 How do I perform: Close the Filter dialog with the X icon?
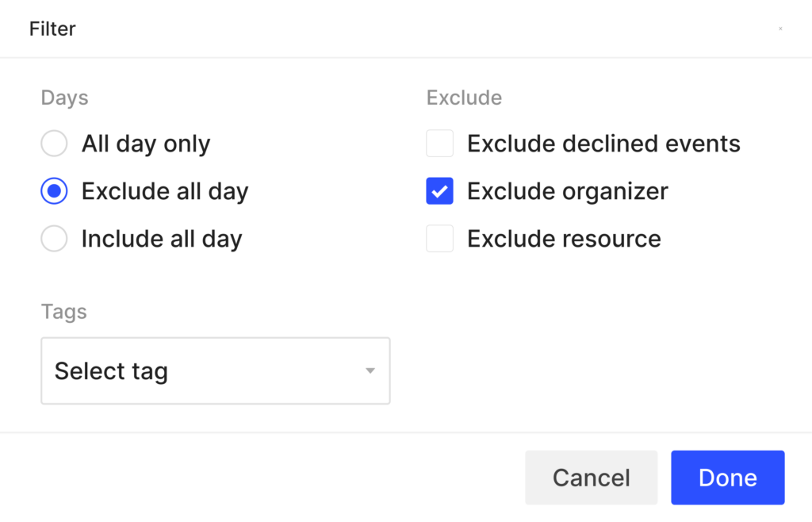[x=780, y=29]
